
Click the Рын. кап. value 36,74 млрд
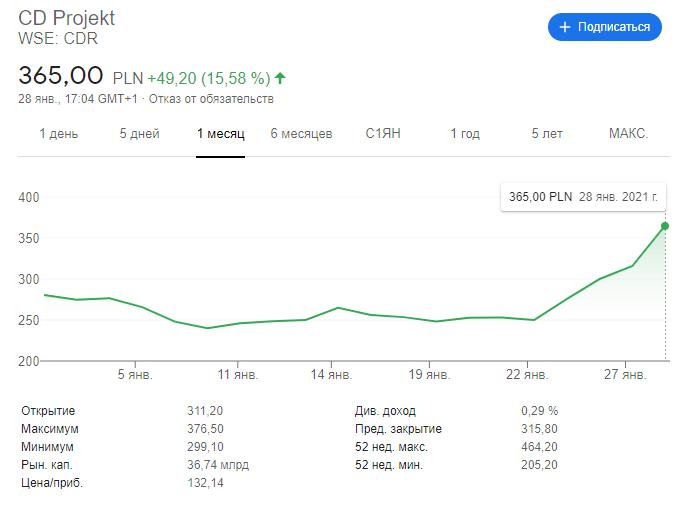pos(218,465)
